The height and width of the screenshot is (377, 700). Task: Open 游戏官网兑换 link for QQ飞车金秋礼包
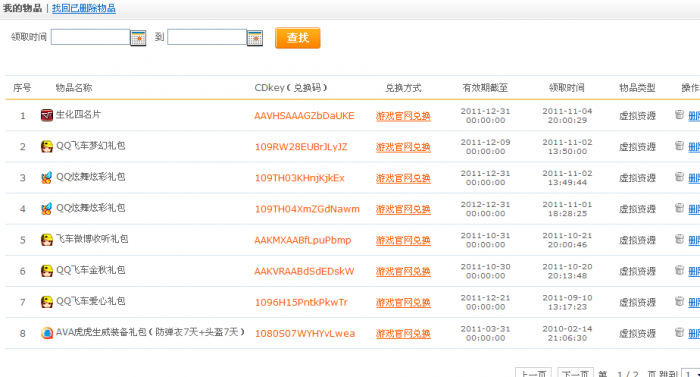pyautogui.click(x=403, y=272)
